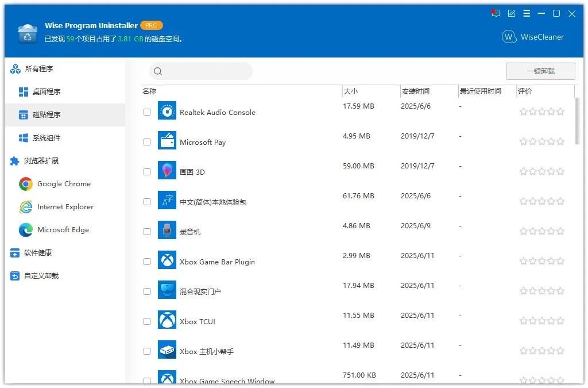Image resolution: width=588 pixels, height=388 pixels.
Task: Click the Wise Program Uninstaller trash bin logo
Action: (28, 33)
